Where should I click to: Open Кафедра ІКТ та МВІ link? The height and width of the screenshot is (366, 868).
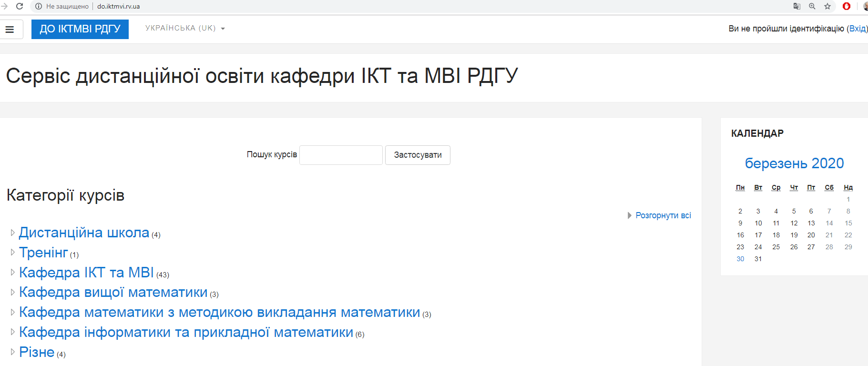point(86,273)
